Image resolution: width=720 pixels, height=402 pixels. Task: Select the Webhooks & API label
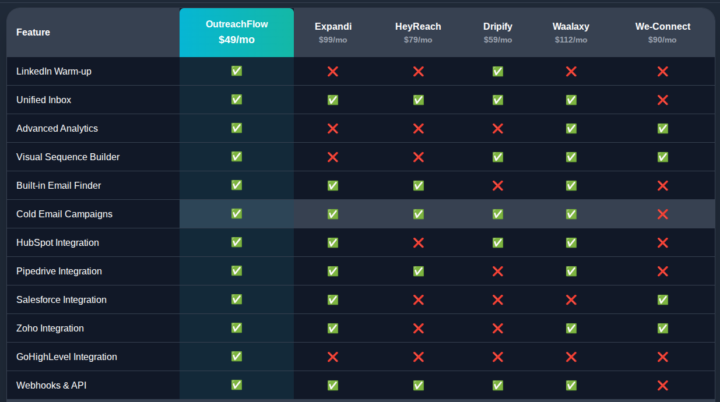point(51,385)
